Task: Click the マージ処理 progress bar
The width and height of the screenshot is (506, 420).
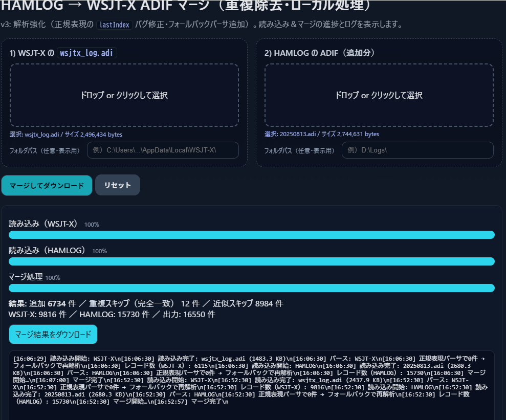Action: point(252,288)
